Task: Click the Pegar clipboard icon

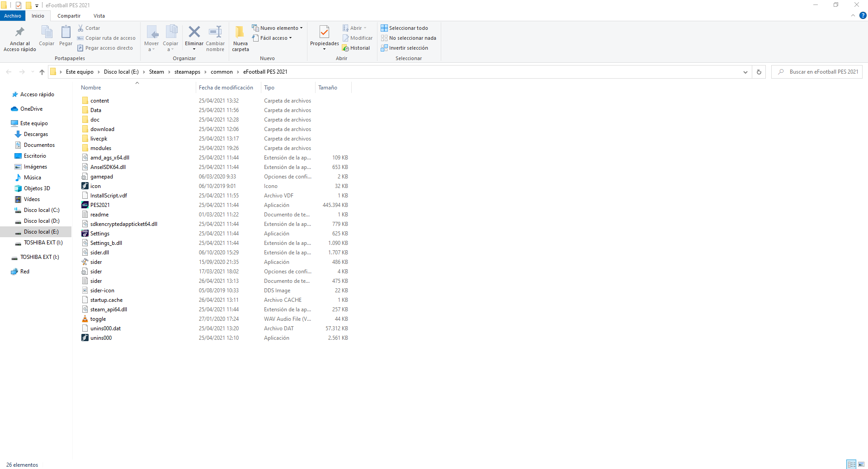Action: tap(66, 32)
